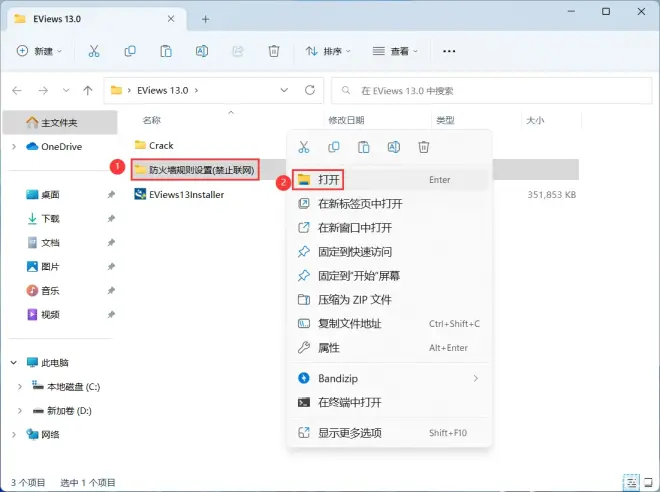Select 主文件夹 in the sidebar

(x=60, y=122)
